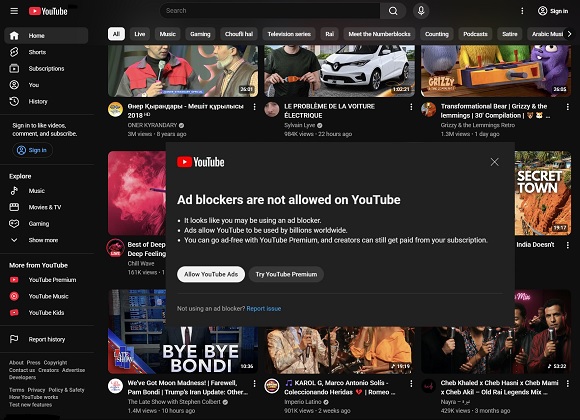Image resolution: width=580 pixels, height=420 pixels.
Task: Open options for Cheb Khaled video
Action: (x=567, y=384)
